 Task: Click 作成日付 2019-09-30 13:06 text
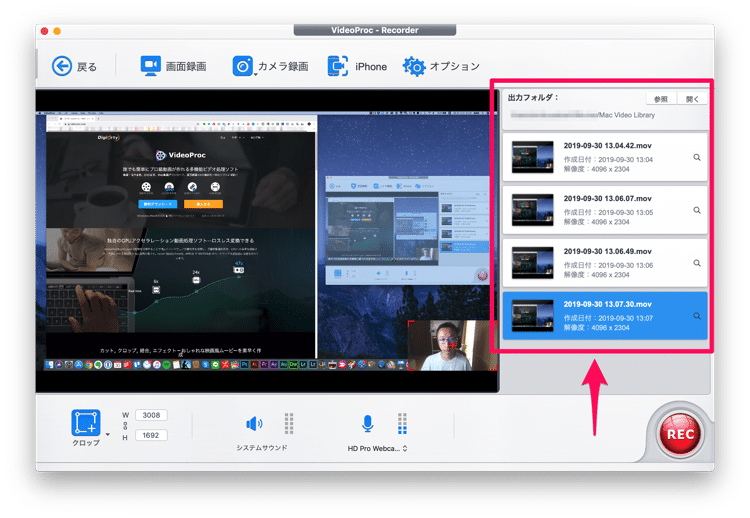608,265
